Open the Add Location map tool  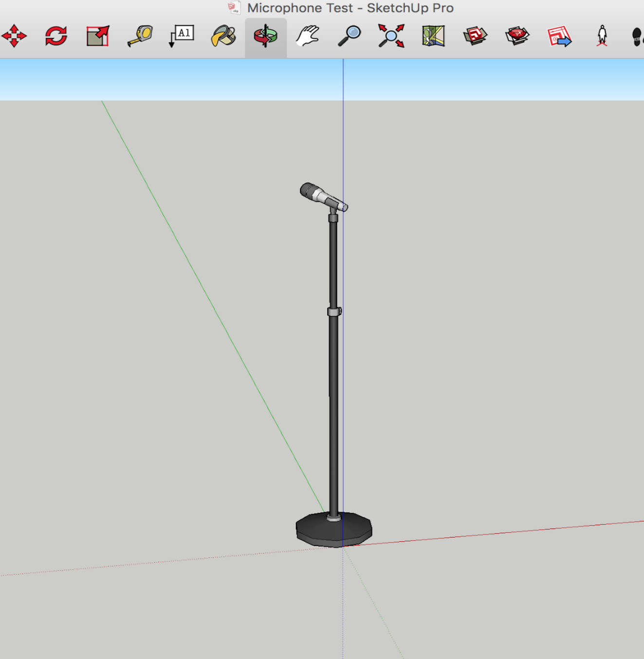tap(433, 36)
